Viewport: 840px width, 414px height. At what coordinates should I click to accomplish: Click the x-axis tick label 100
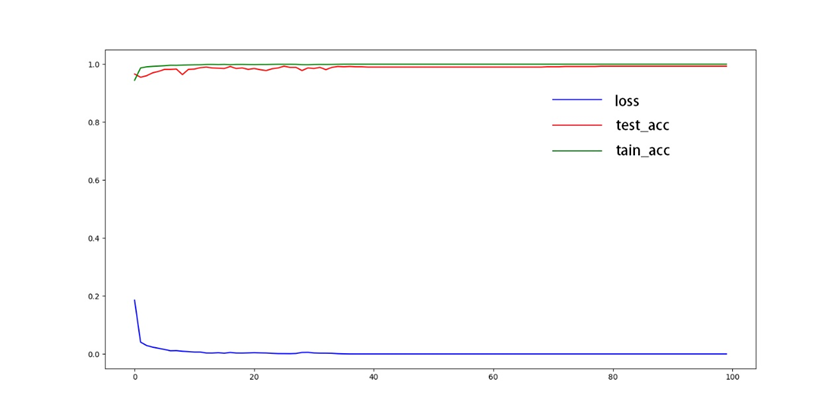pos(732,378)
